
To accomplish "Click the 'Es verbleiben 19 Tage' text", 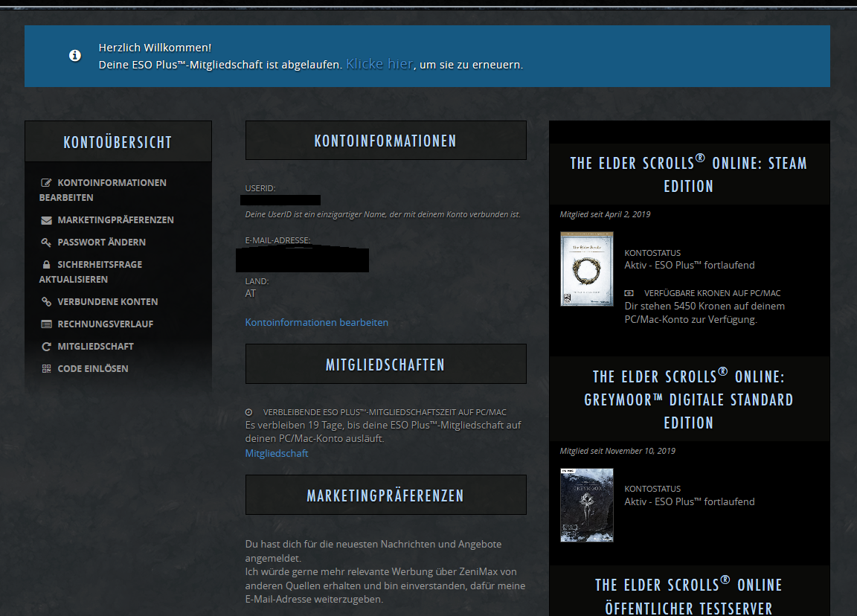I will click(x=383, y=431).
